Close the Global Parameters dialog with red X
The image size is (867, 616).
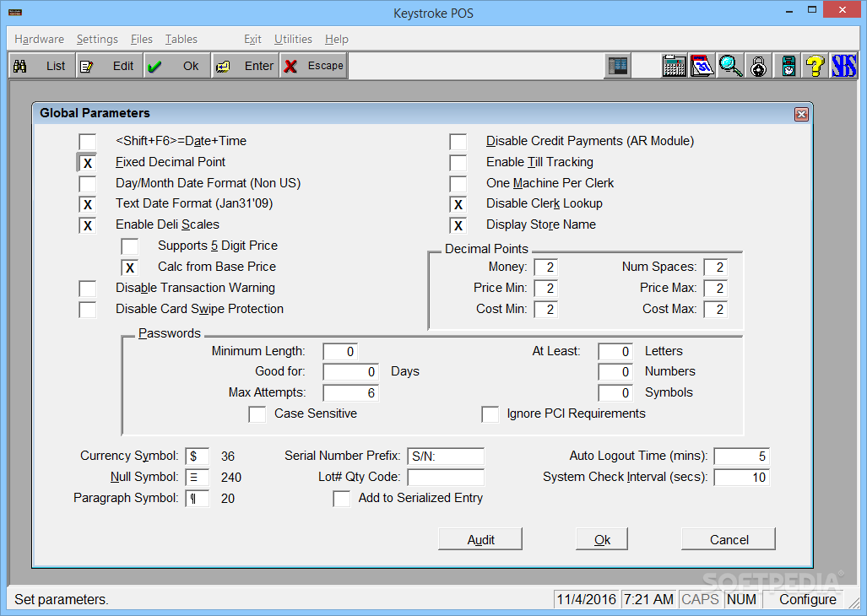(x=801, y=115)
